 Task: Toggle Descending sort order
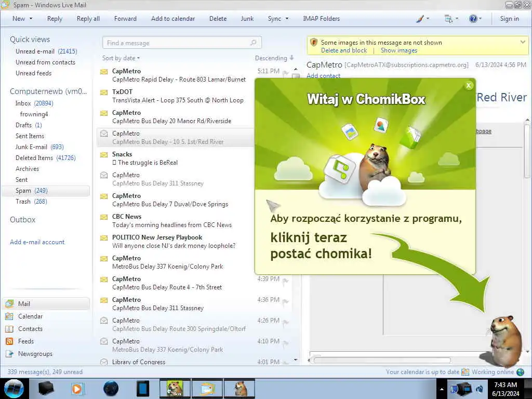pos(274,58)
